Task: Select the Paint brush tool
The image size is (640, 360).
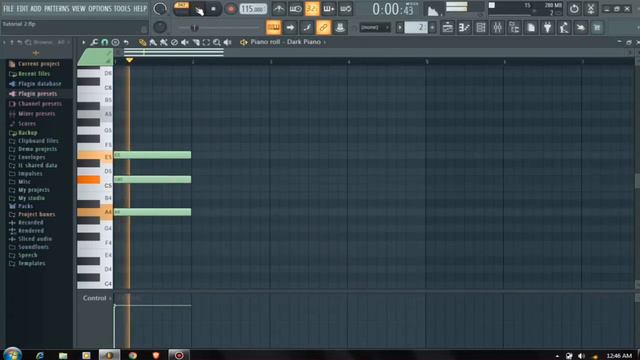Action: tap(153, 42)
